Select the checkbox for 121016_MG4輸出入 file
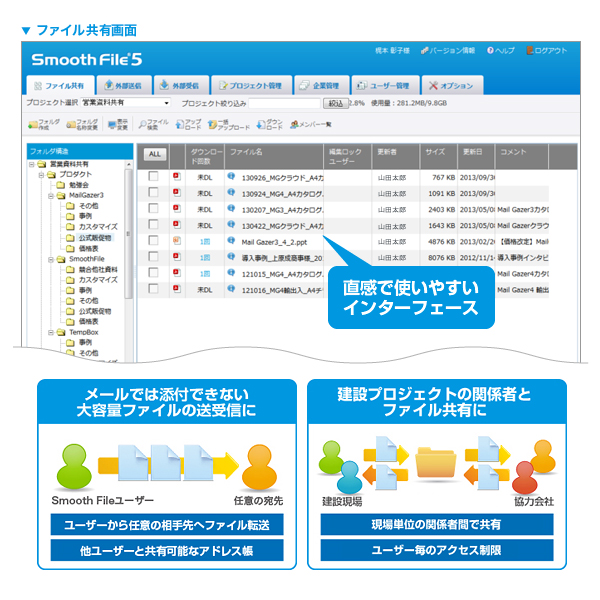The height and width of the screenshot is (600, 600). (154, 289)
